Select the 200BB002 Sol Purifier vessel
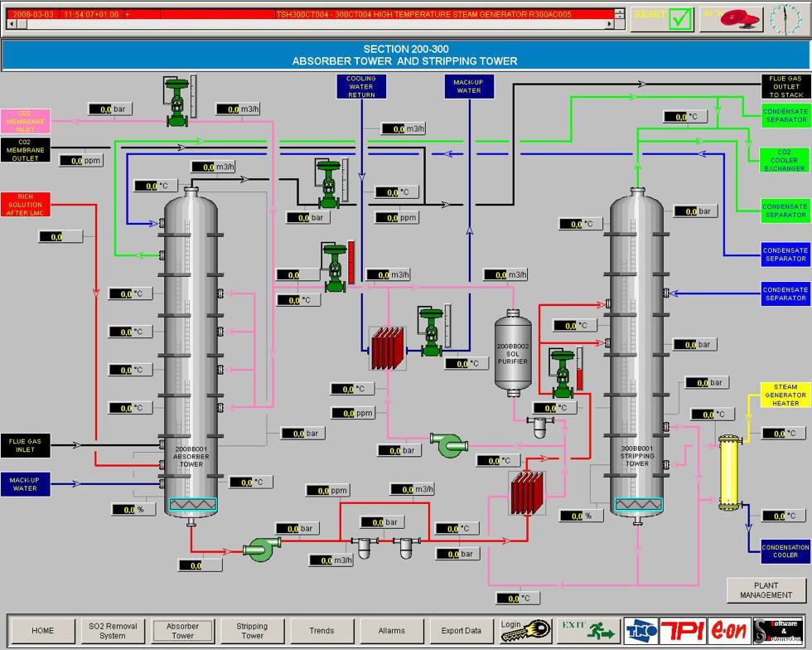This screenshot has width=812, height=650. click(x=512, y=349)
